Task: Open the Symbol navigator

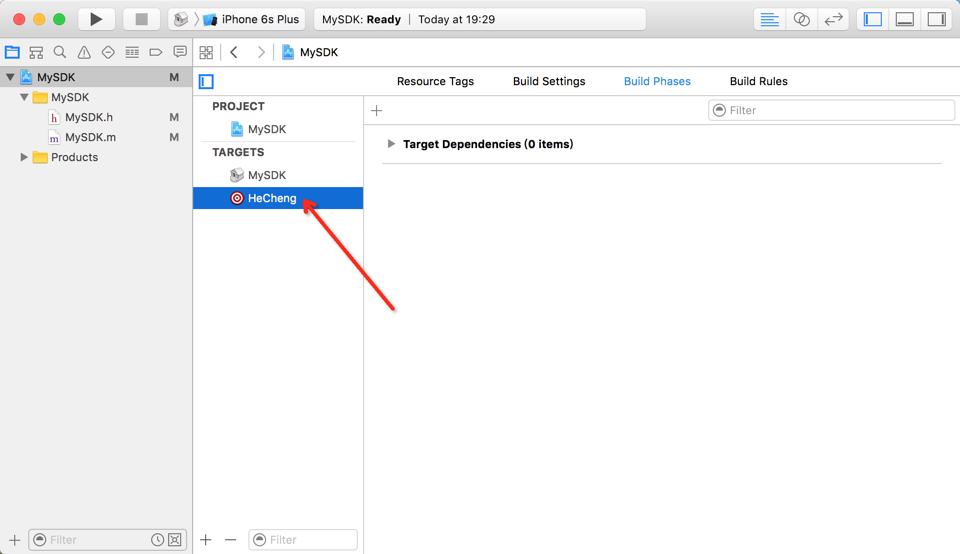Action: pos(36,52)
